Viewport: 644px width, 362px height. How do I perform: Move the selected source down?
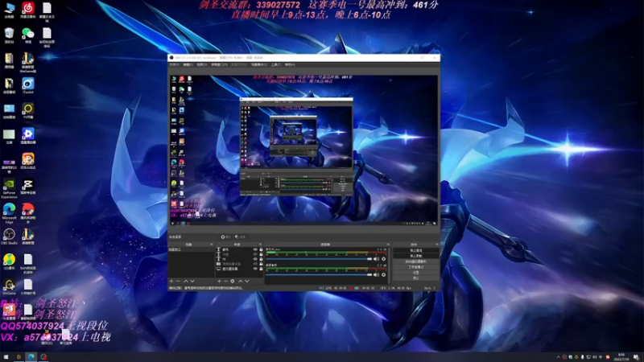(247, 281)
